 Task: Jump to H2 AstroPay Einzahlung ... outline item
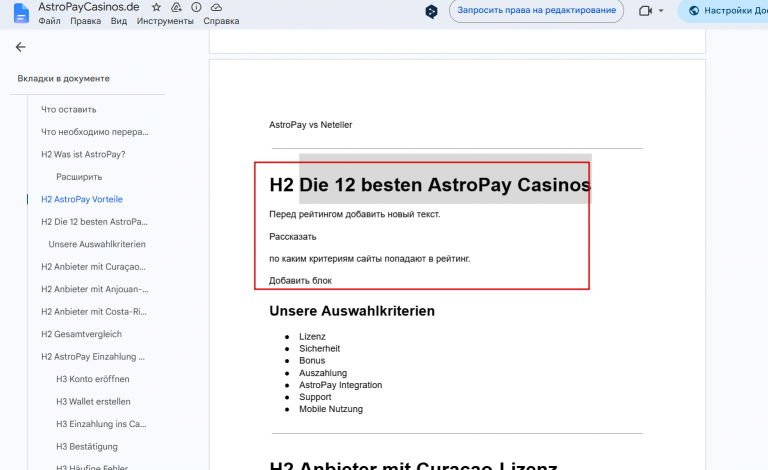93,357
